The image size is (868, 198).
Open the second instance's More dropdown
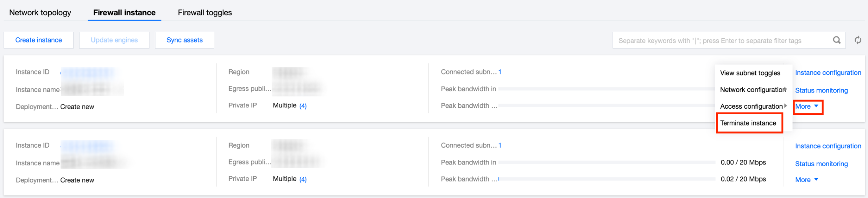[x=807, y=179]
